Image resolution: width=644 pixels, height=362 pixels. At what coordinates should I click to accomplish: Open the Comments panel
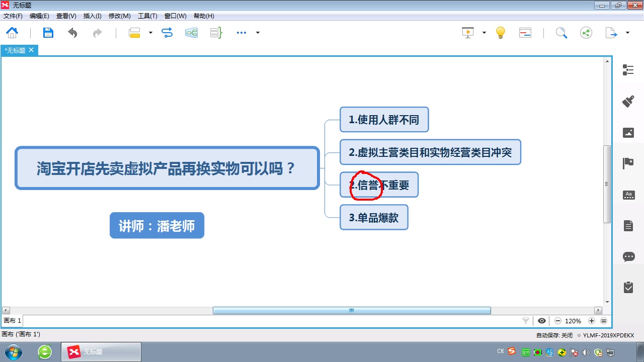tap(628, 257)
